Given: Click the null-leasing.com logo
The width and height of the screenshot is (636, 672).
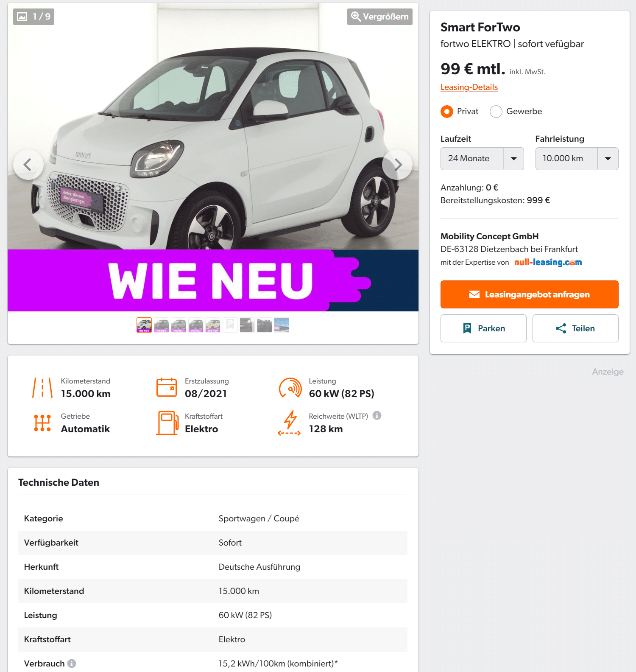Looking at the screenshot, I should pyautogui.click(x=548, y=262).
